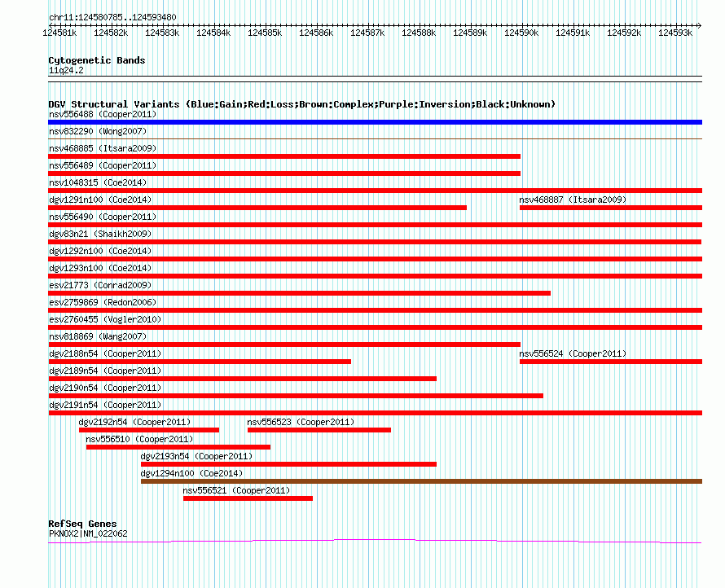Click the 124582k ruler tick
This screenshot has width=725, height=588.
coord(111,33)
